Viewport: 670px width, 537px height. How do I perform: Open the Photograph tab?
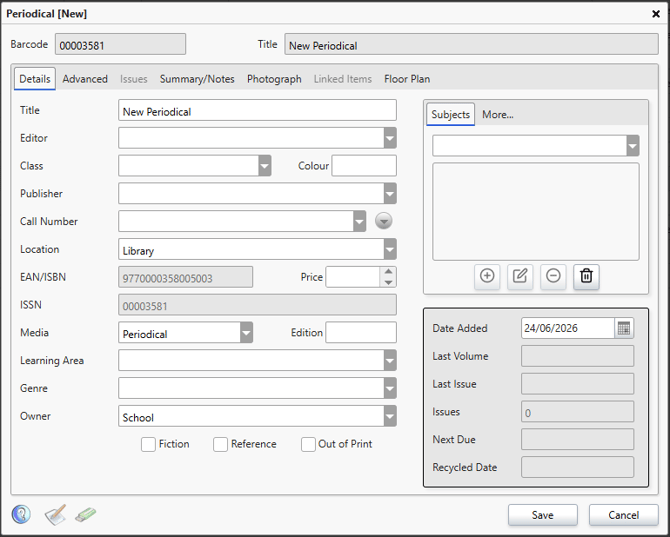tap(274, 79)
